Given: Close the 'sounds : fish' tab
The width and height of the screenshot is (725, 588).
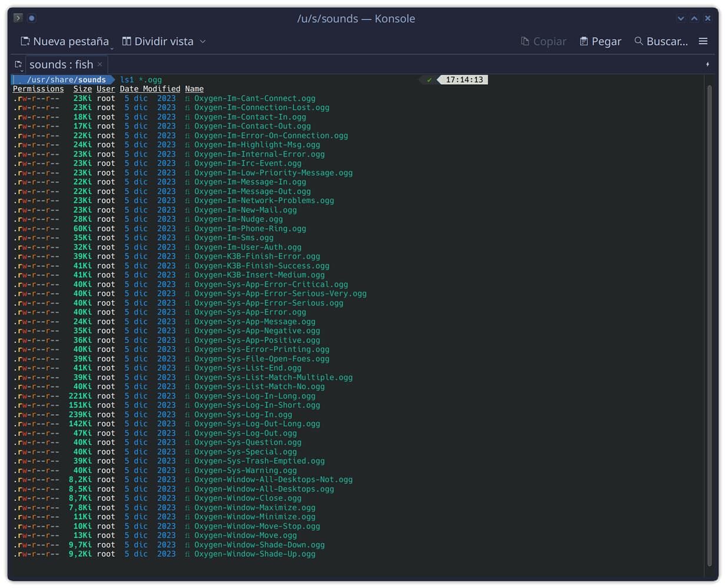Looking at the screenshot, I should (x=100, y=64).
